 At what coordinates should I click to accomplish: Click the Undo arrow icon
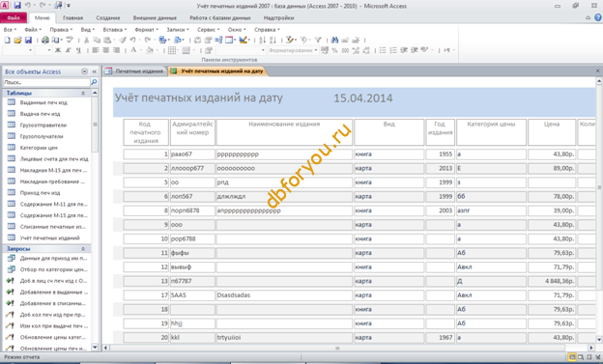(x=132, y=40)
